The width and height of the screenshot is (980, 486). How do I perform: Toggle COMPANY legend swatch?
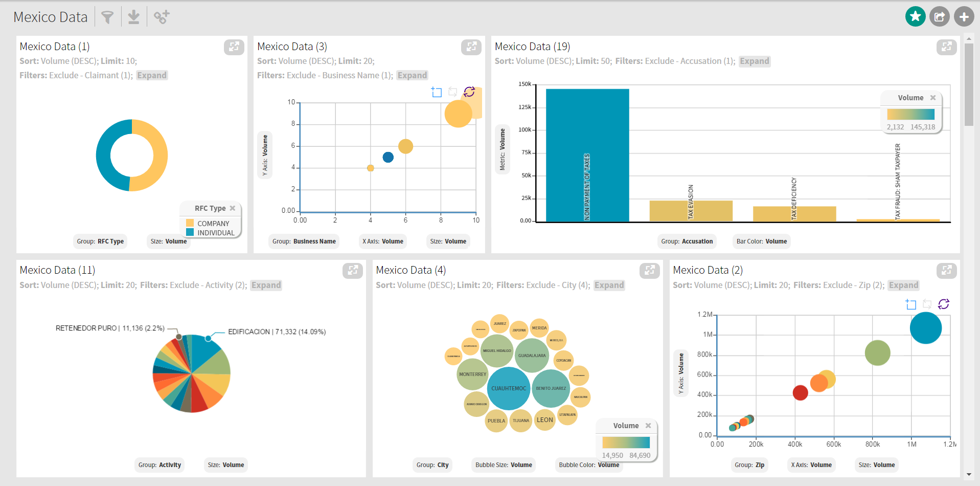(x=190, y=223)
